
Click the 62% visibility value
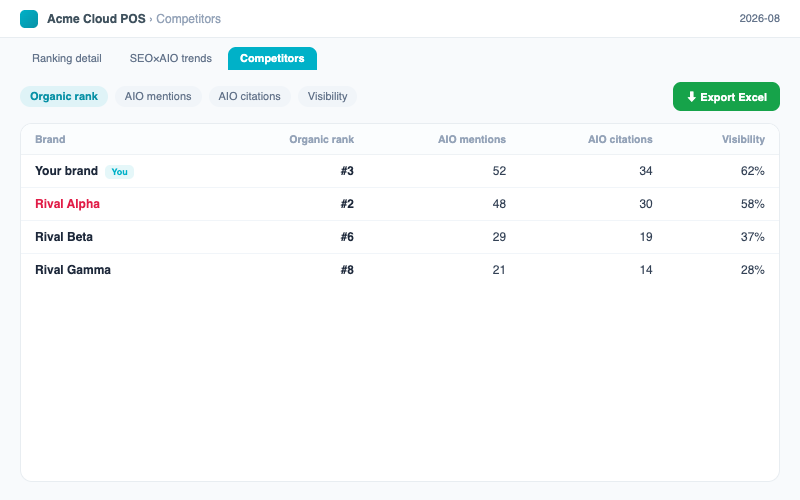click(x=753, y=171)
